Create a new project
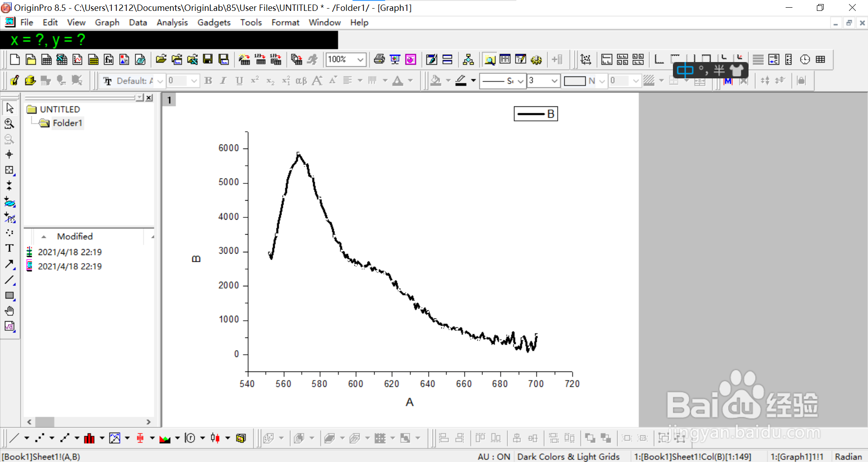Image resolution: width=868 pixels, height=462 pixels. click(15, 59)
